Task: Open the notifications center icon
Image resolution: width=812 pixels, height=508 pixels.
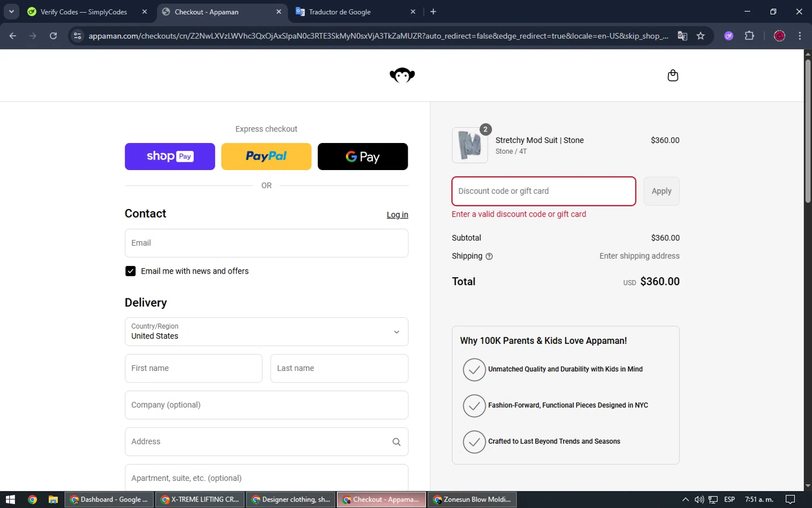Action: click(x=790, y=499)
